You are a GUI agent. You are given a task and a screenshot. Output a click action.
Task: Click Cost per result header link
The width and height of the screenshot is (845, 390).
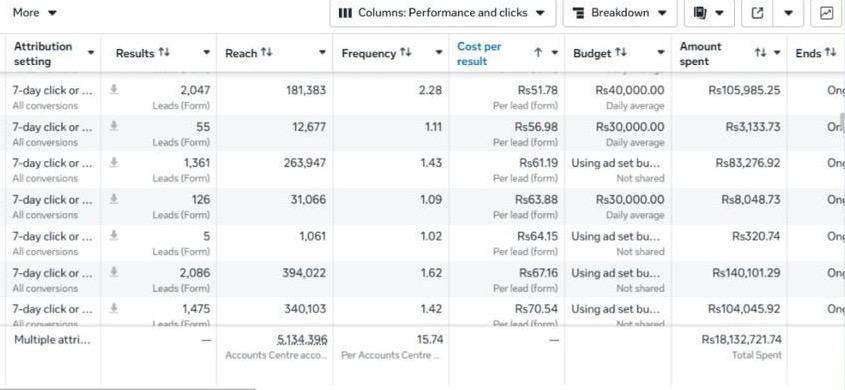pyautogui.click(x=479, y=53)
